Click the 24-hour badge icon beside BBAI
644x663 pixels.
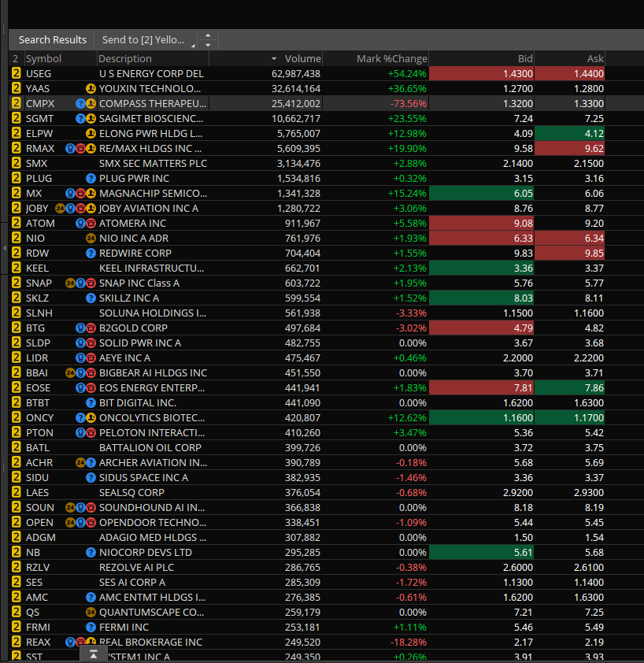(70, 373)
